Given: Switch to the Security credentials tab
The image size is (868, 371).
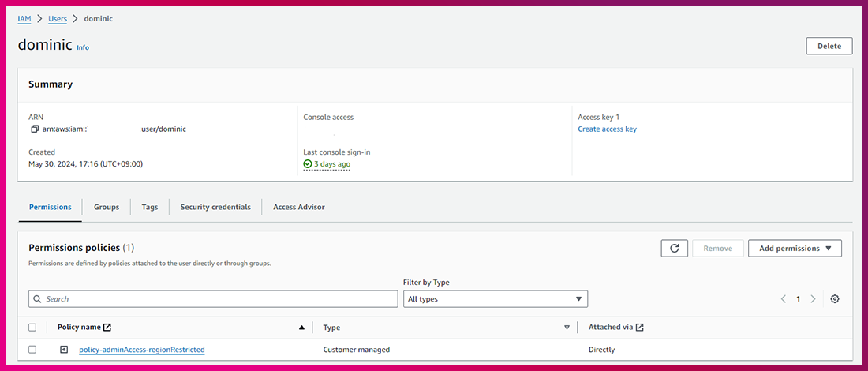Looking at the screenshot, I should [x=215, y=207].
